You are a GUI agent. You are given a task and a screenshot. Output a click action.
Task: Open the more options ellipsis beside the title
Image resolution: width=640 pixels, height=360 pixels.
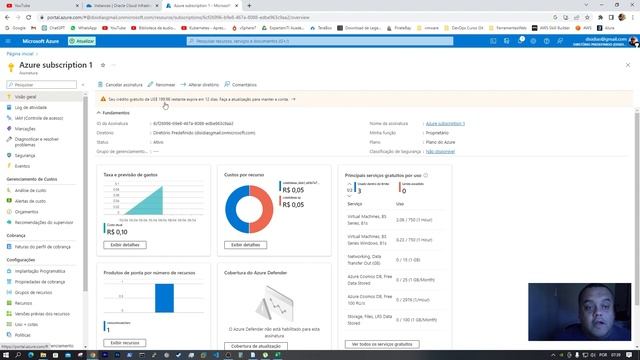pyautogui.click(x=113, y=65)
